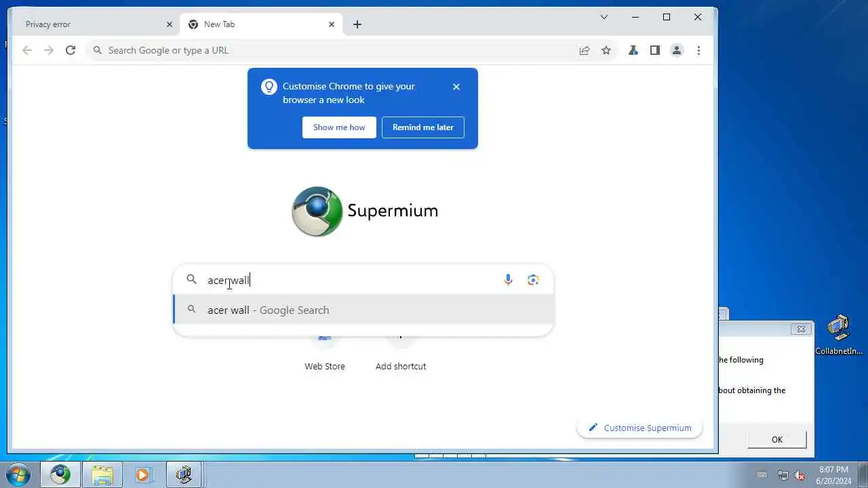Open the Windows Start orb
The image size is (868, 488).
pos(18,474)
